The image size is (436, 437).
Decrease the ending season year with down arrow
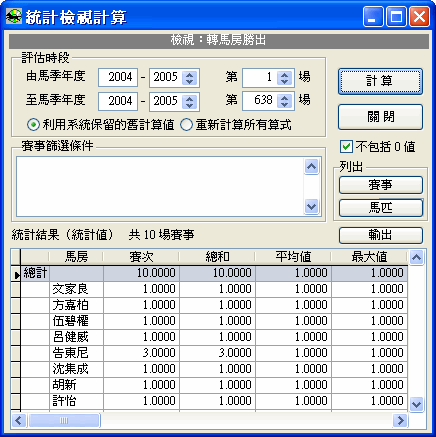click(x=190, y=105)
